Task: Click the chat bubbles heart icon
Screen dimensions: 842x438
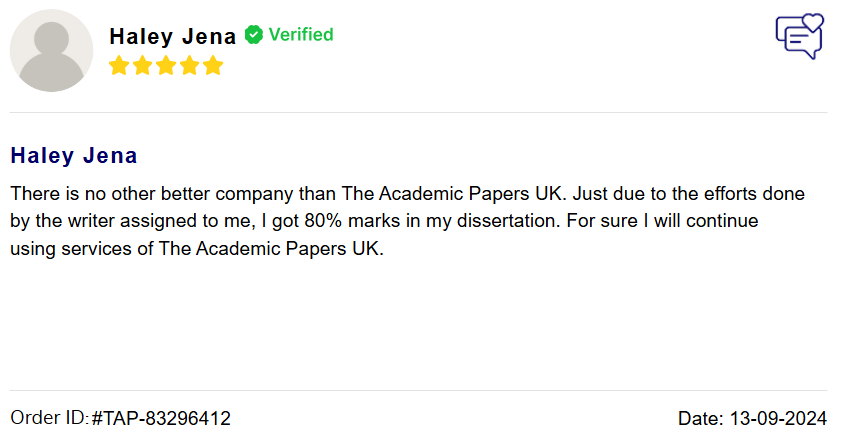Action: tap(800, 36)
